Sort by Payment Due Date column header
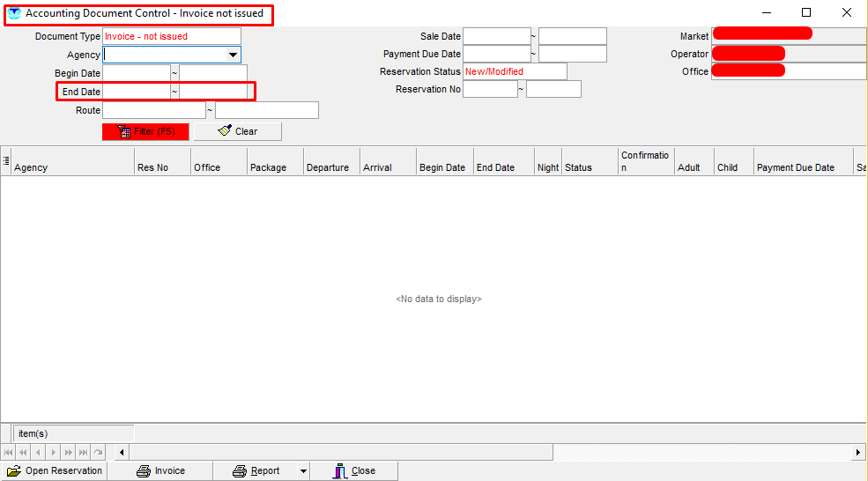The image size is (868, 481). click(802, 167)
